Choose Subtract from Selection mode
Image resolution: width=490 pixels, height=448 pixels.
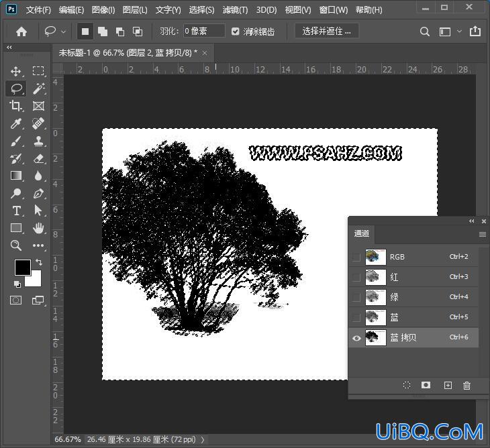(x=120, y=32)
